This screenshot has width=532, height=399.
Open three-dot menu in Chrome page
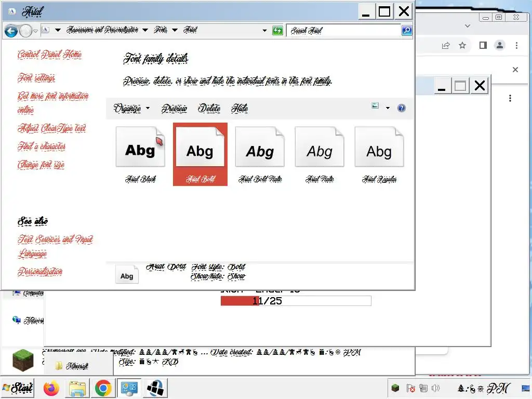tap(510, 98)
